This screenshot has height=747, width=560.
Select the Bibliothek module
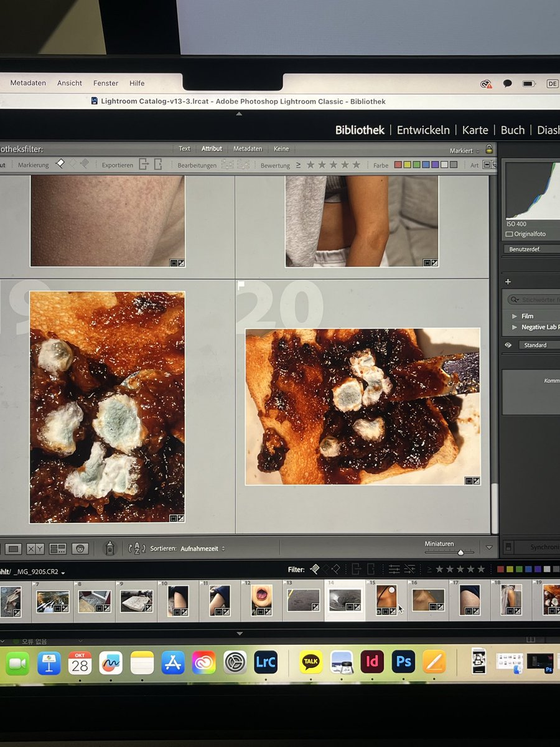click(x=360, y=130)
